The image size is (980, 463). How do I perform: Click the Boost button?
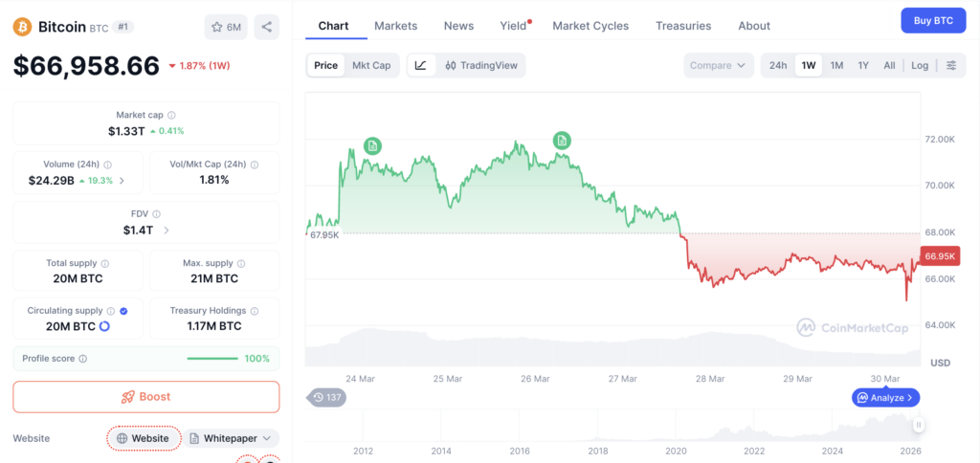pos(146,397)
